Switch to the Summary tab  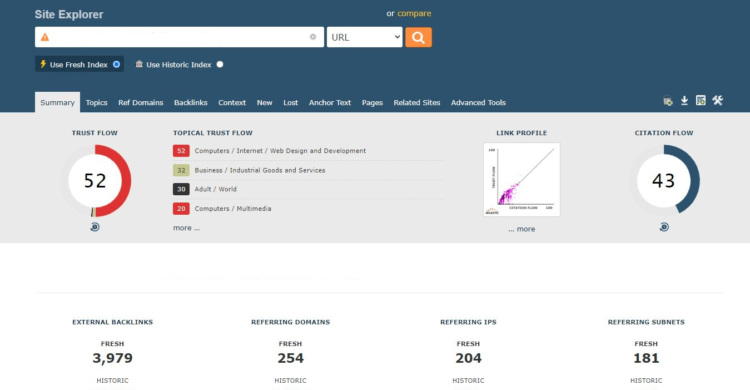(57, 102)
